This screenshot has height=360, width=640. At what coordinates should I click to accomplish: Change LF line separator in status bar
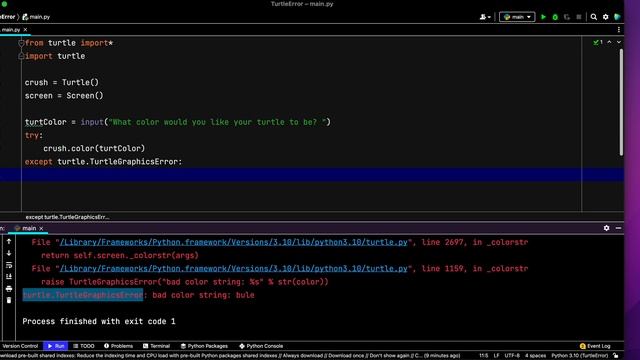coord(496,356)
